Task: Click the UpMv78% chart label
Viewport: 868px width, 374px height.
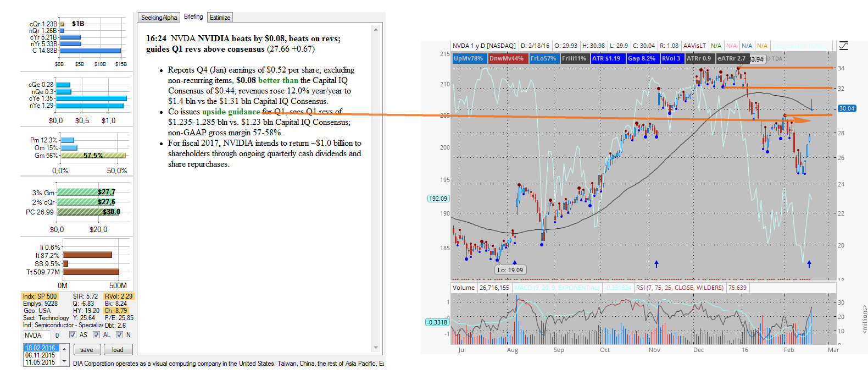Action: click(x=469, y=58)
